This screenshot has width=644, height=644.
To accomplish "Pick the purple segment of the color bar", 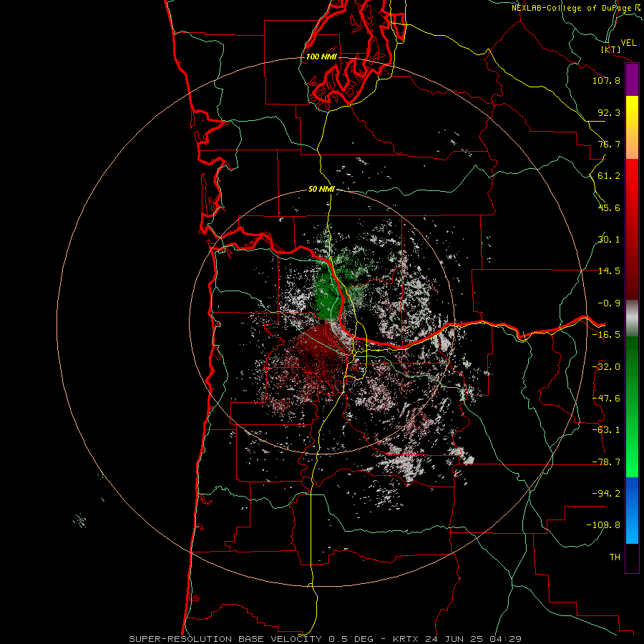I will tap(632, 80).
